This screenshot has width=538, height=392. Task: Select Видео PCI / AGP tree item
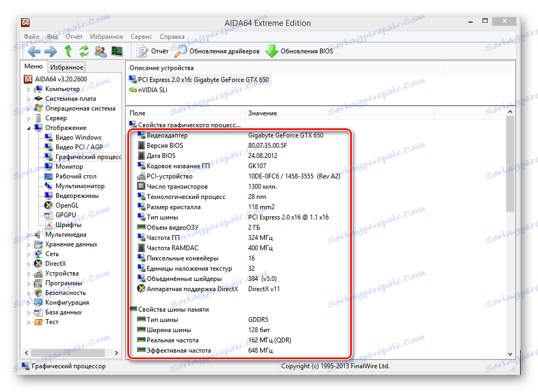pyautogui.click(x=79, y=147)
